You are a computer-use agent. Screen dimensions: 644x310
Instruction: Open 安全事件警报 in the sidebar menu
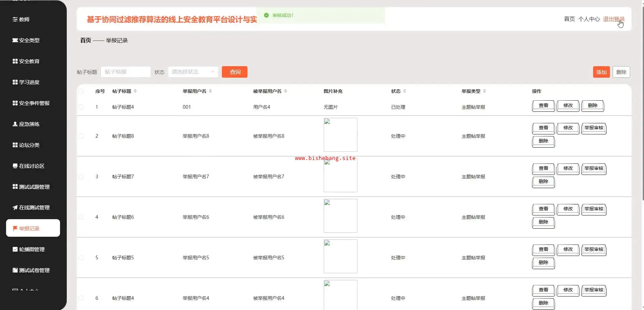click(x=33, y=103)
